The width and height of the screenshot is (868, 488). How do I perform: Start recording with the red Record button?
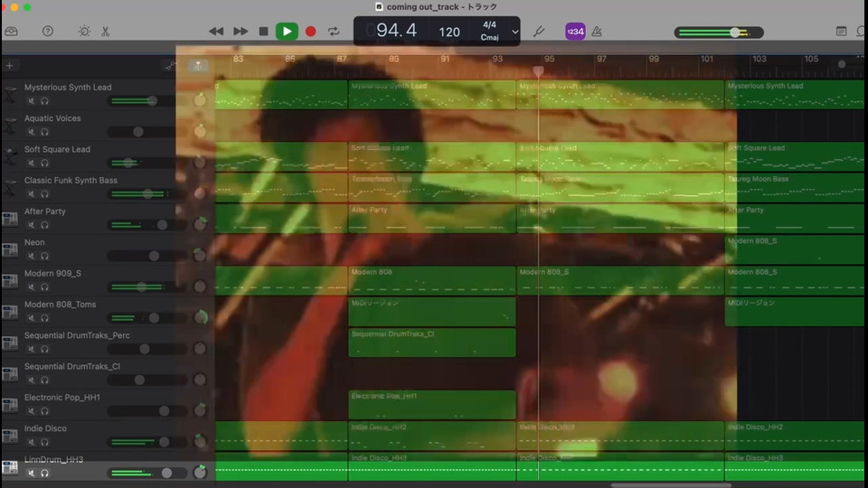click(310, 32)
